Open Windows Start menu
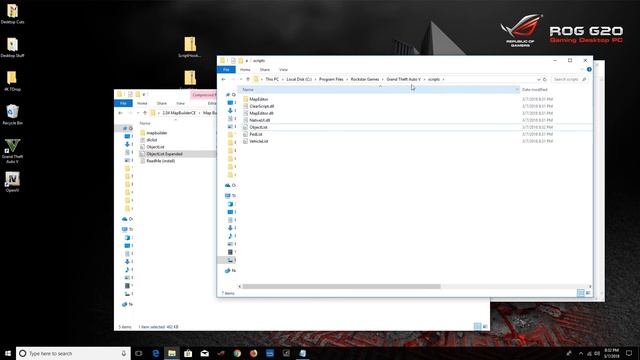Screen dimensions: 640x360 (8, 353)
